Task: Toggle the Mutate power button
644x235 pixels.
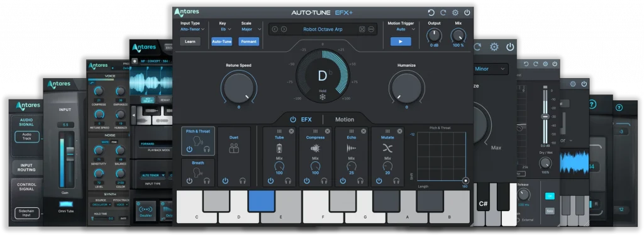Action: (x=379, y=181)
